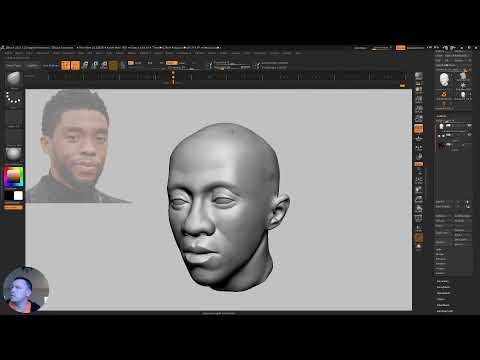
Task: Open the Color menu, third in menu bar
Action: coord(30,53)
